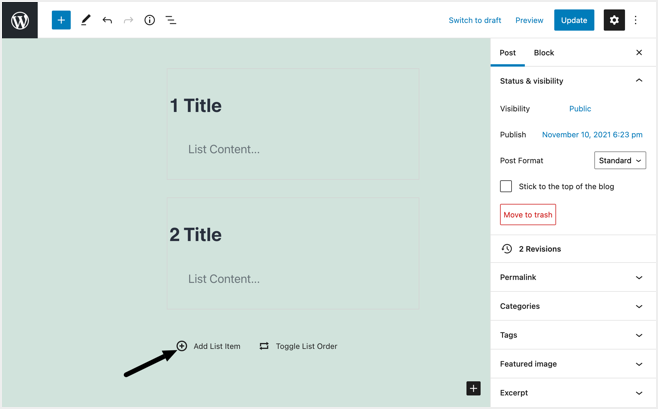The width and height of the screenshot is (658, 409).
Task: Open the List View icon
Action: [171, 20]
